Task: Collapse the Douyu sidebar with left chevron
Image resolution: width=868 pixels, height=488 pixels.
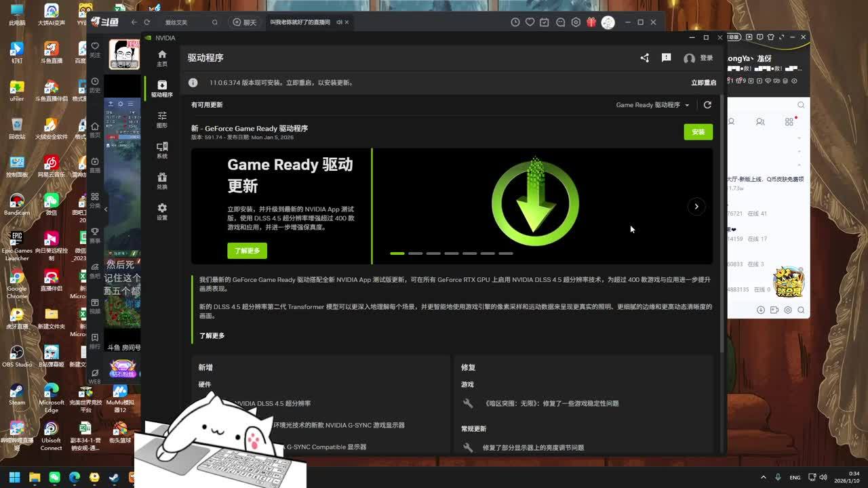Action: (106, 209)
